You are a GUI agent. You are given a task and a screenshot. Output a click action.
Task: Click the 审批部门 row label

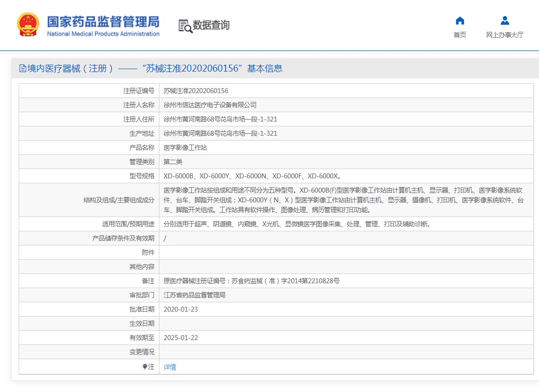(x=142, y=295)
